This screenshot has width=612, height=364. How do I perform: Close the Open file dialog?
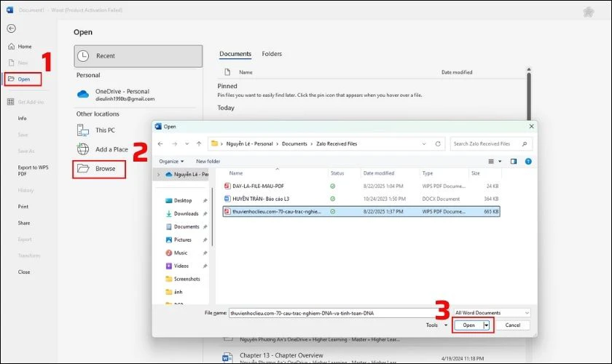(x=531, y=127)
